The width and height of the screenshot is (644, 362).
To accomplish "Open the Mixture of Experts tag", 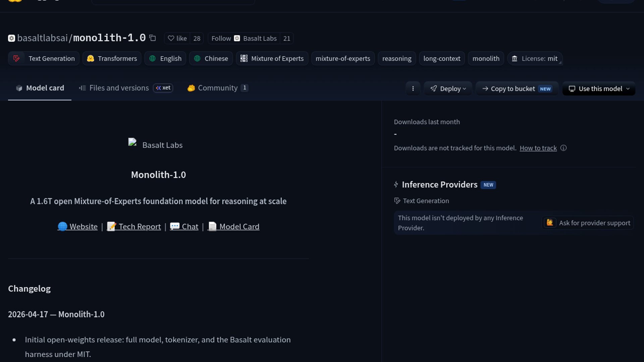I will pyautogui.click(x=272, y=58).
